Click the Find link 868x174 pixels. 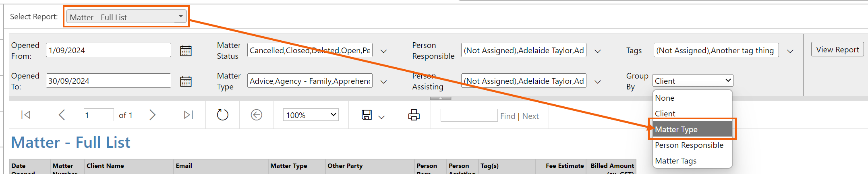[508, 116]
